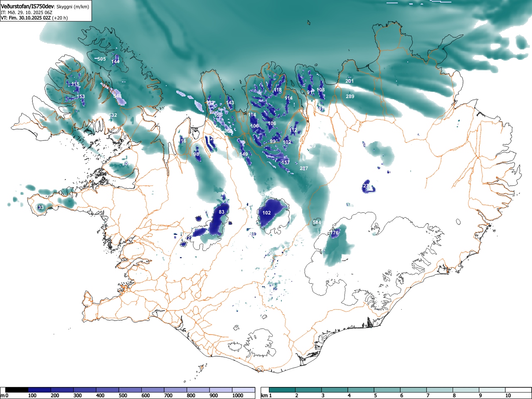The width and height of the screenshot is (532, 399).
Task: Click the Veðurstofan/IS750dev Skyggni title text
Action: point(45,6)
